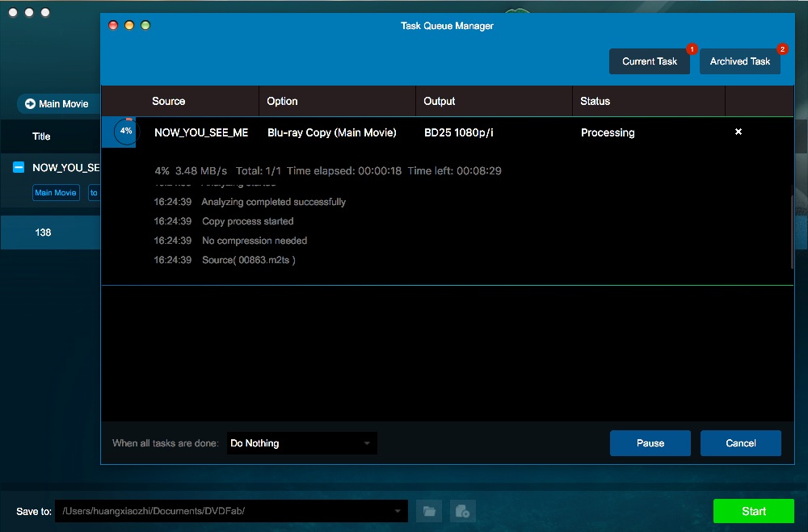Image resolution: width=808 pixels, height=532 pixels.
Task: Expand the Save to path dropdown arrow
Action: click(398, 511)
